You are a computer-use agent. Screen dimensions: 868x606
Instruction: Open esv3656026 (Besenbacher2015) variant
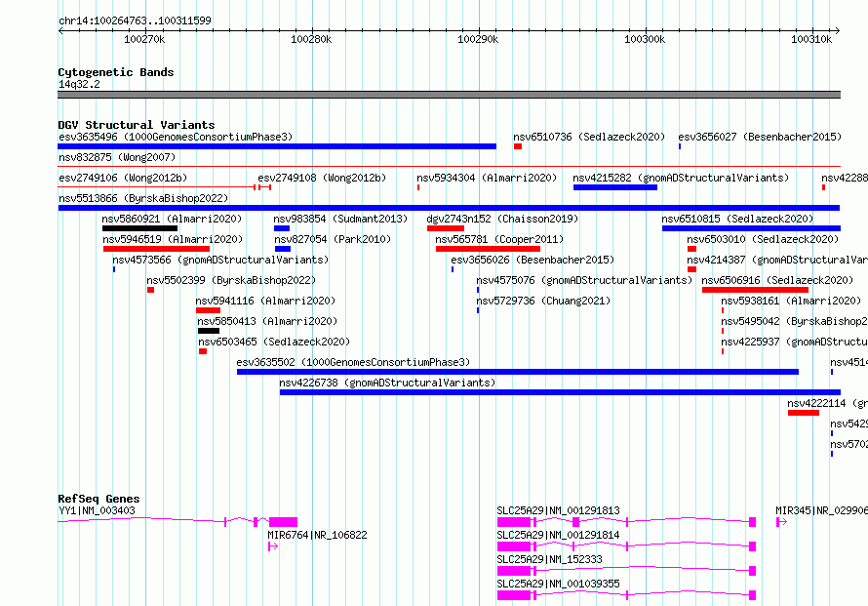(533, 260)
